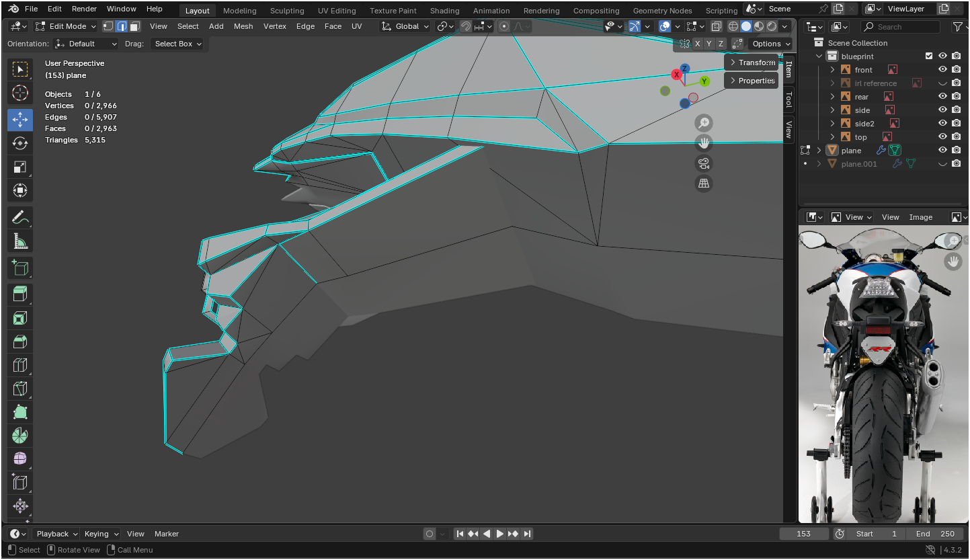
Task: Activate the Loop Cut tool
Action: 20,365
